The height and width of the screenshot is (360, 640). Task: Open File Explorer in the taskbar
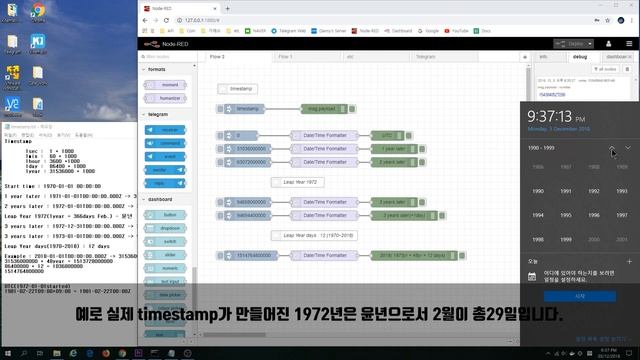coord(57,353)
